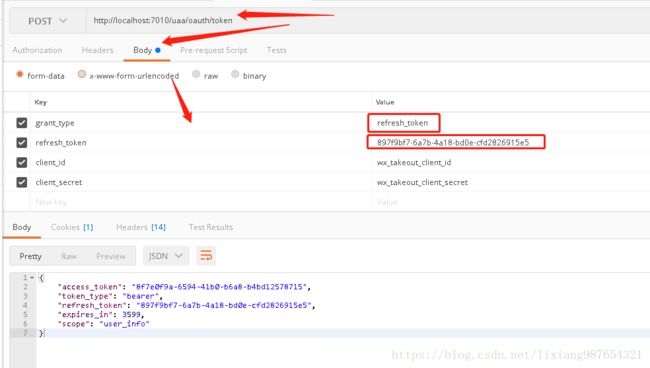Click the request URL field
The height and width of the screenshot is (368, 650).
click(x=368, y=21)
